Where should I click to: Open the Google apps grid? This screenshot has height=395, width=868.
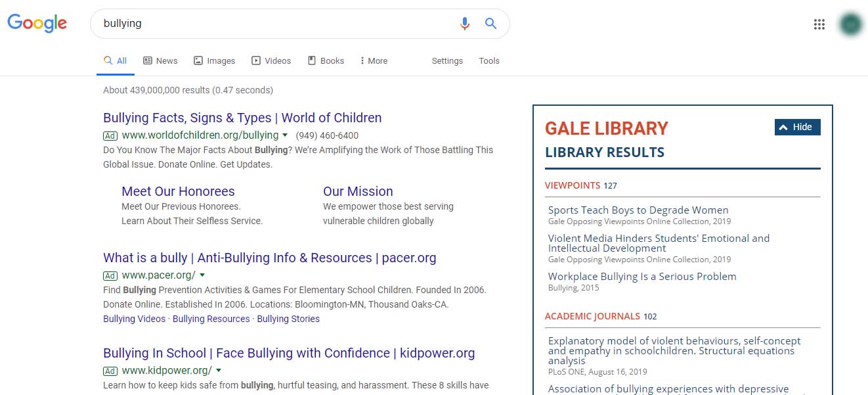click(x=819, y=24)
